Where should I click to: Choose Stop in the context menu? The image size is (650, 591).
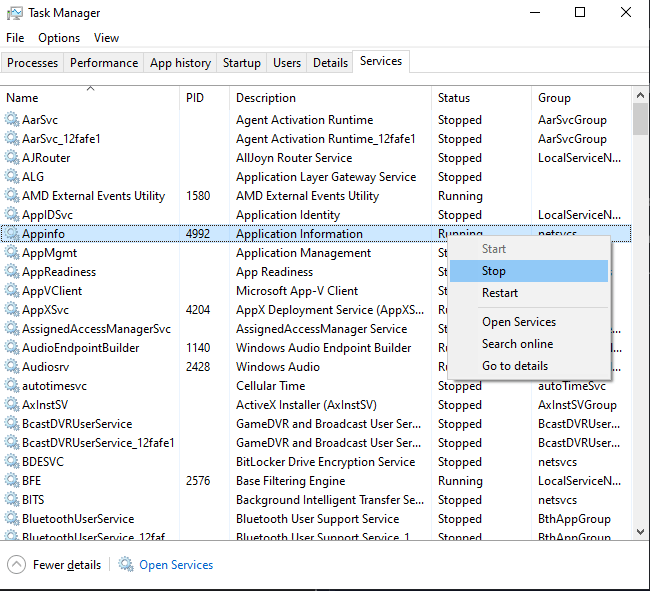[x=529, y=271]
